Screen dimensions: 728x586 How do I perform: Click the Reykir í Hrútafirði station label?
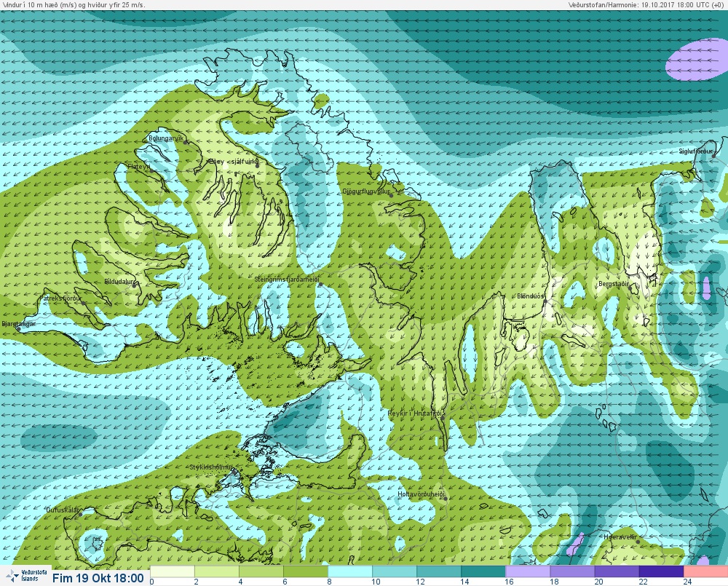click(x=416, y=413)
